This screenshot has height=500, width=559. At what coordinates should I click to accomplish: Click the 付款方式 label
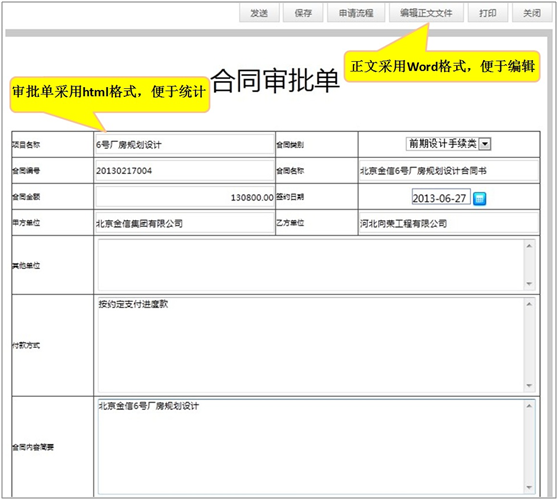(26, 345)
